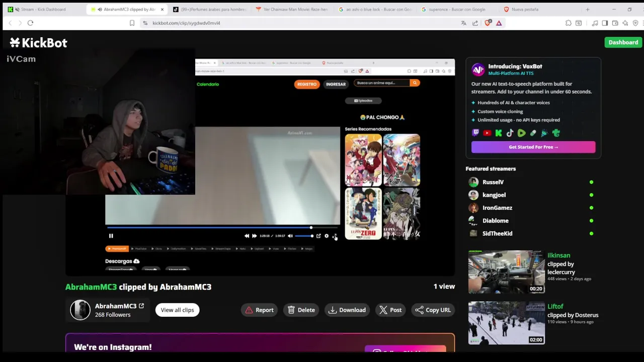The width and height of the screenshot is (644, 362).
Task: Click the TikTok icon in VoxBot card
Action: [x=510, y=133]
